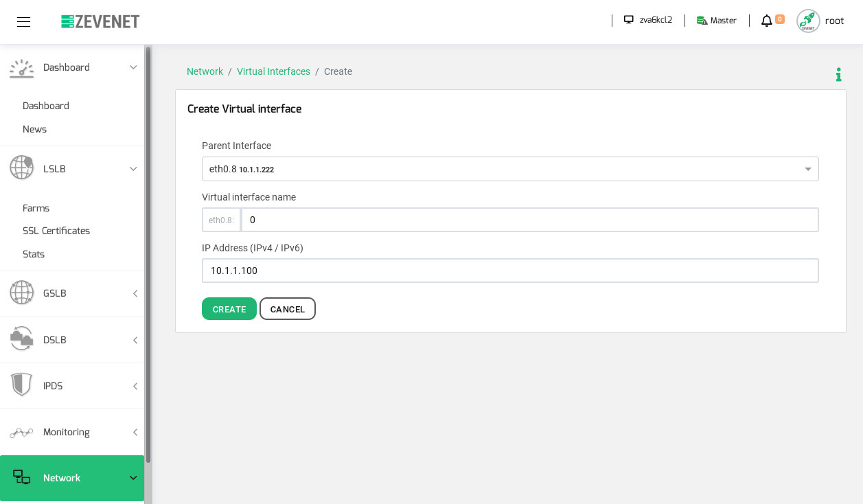Click the 'Create Virtual interface' heading
Viewport: 863px width, 504px height.
[x=244, y=109]
